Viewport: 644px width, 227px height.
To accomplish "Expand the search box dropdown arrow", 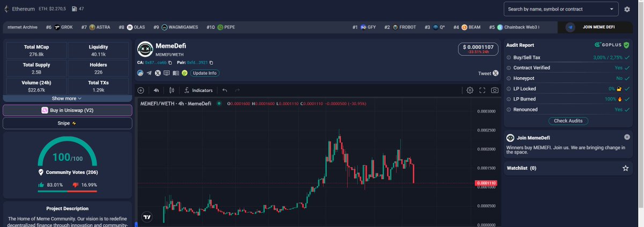I will click(612, 9).
